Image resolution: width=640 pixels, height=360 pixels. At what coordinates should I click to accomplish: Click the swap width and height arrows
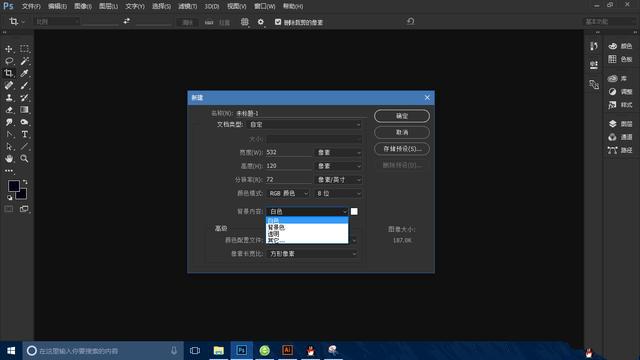(x=127, y=21)
